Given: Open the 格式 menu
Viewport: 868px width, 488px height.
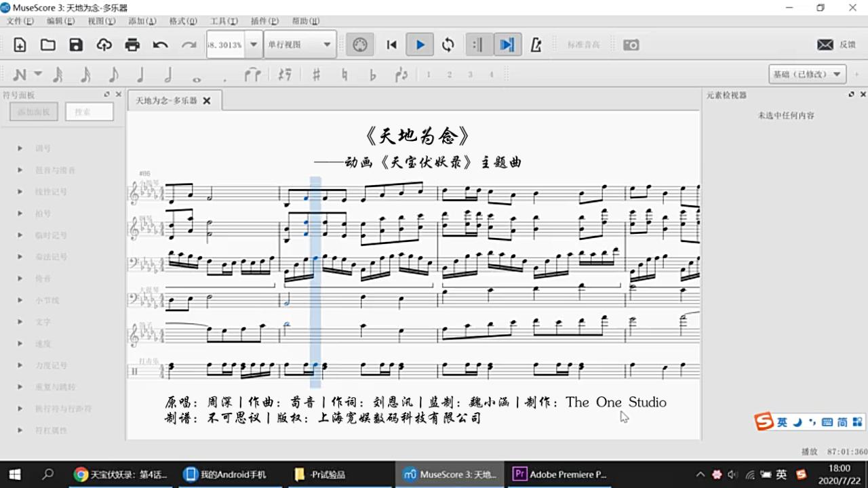Looking at the screenshot, I should [183, 21].
